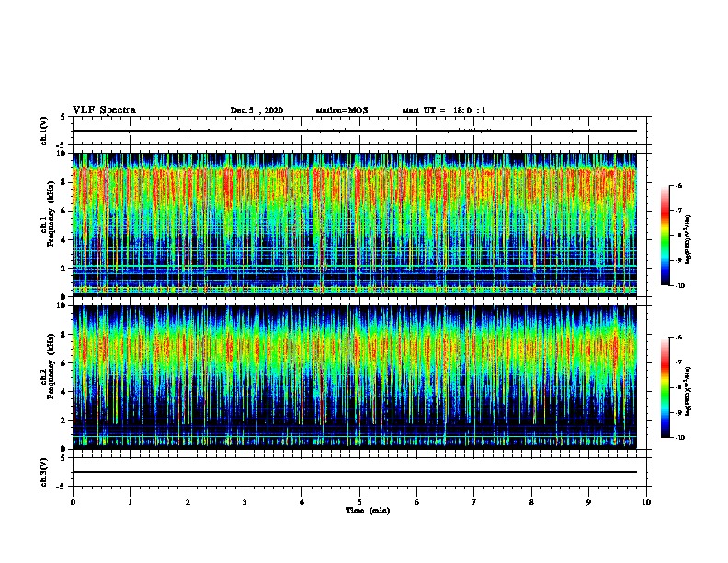Click the ch.1 spectrogram plot area

pyautogui.click(x=354, y=224)
